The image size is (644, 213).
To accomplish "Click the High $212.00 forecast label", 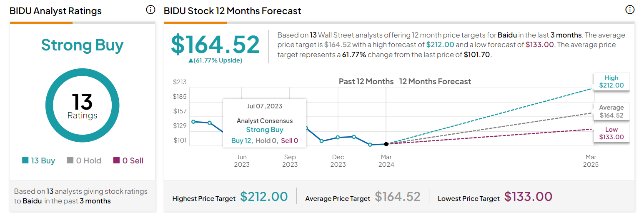I will click(611, 82).
